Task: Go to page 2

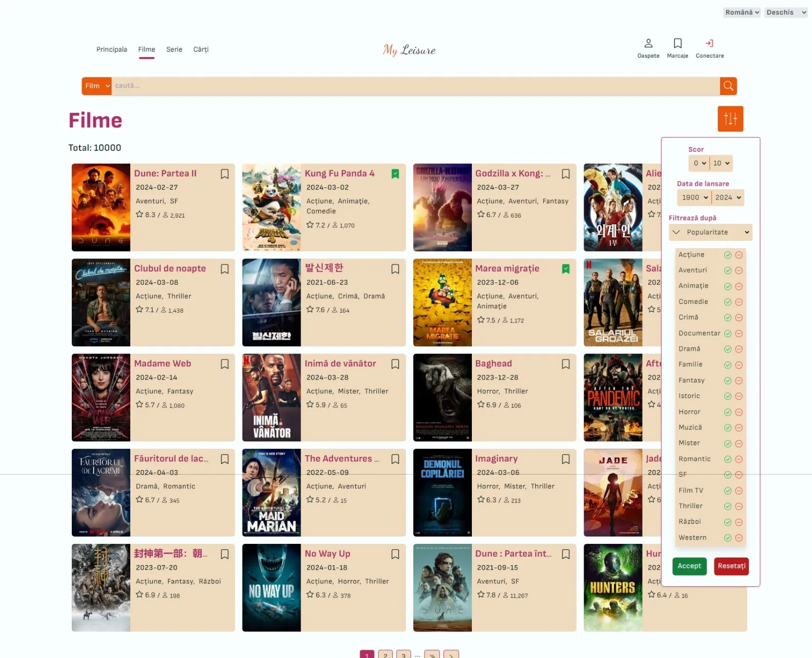Action: click(x=386, y=655)
